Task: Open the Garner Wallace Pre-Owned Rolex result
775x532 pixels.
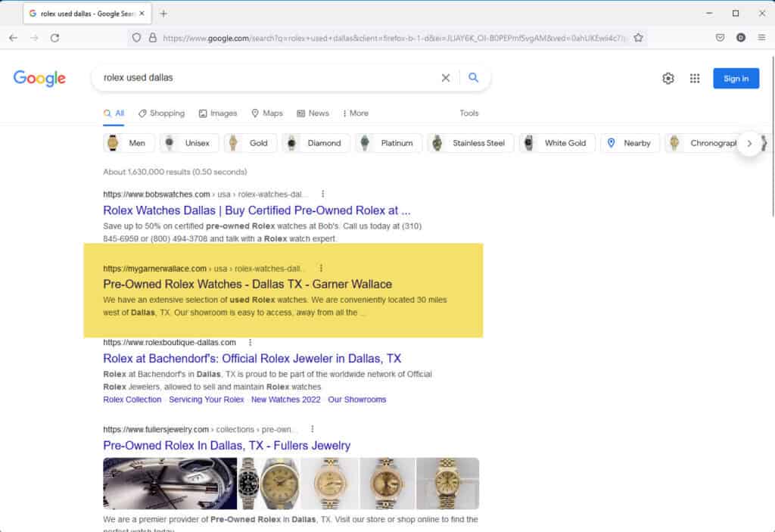Action: pyautogui.click(x=247, y=285)
